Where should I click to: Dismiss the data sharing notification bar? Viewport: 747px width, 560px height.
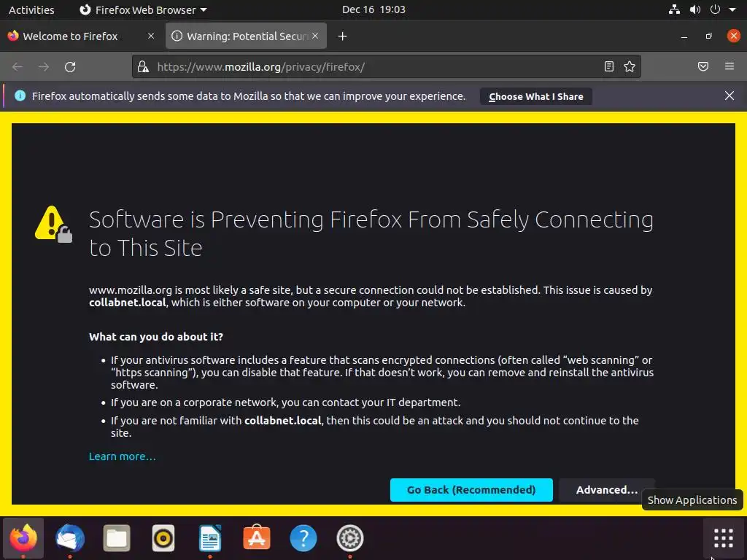pyautogui.click(x=729, y=96)
